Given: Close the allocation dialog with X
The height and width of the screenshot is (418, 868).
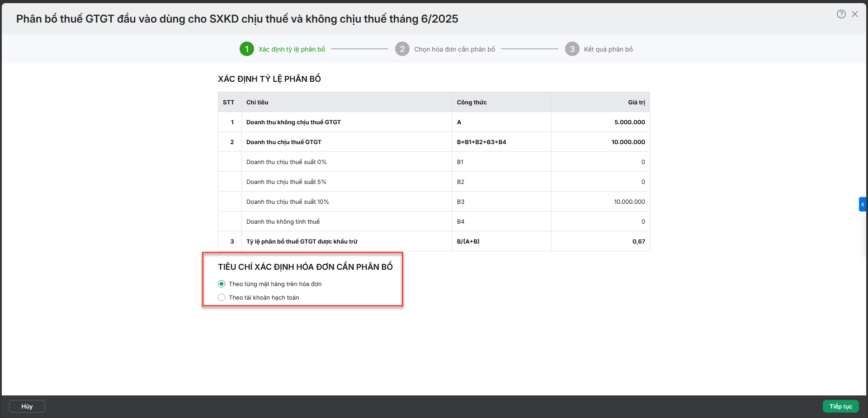Looking at the screenshot, I should point(855,14).
